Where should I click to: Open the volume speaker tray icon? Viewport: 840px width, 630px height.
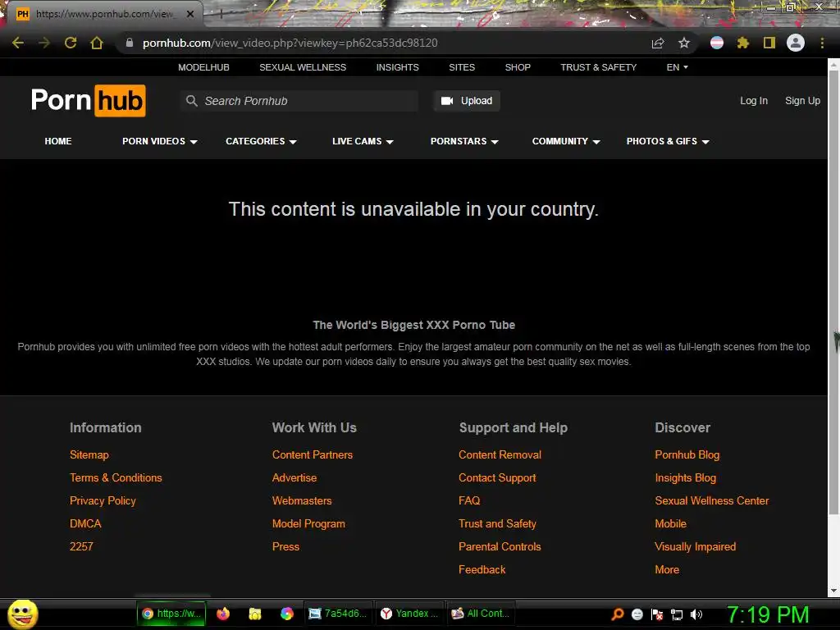[x=696, y=614]
